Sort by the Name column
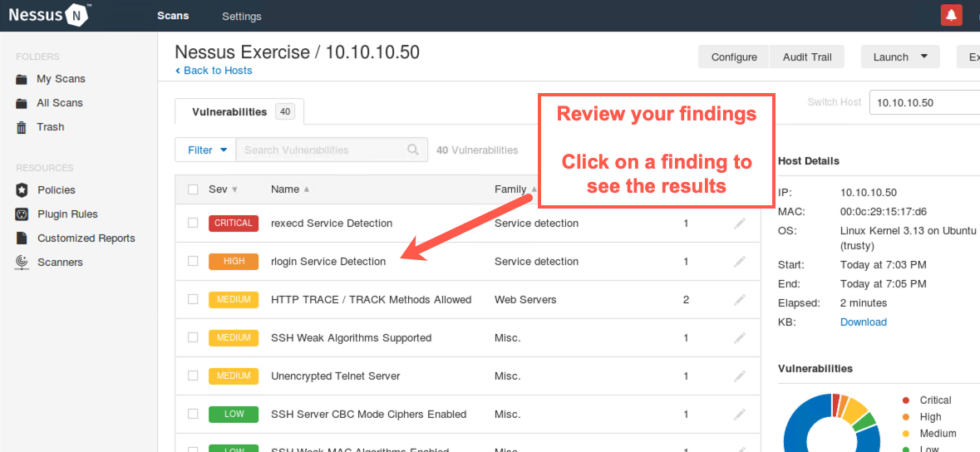 coord(290,189)
